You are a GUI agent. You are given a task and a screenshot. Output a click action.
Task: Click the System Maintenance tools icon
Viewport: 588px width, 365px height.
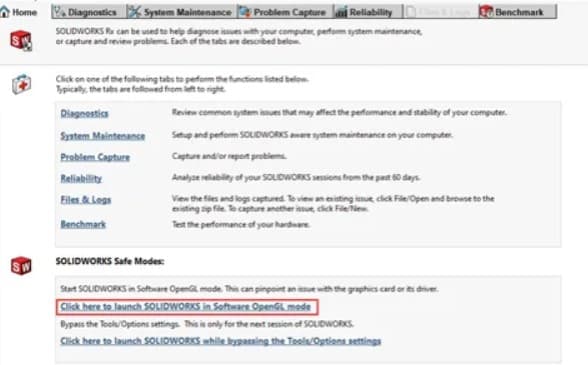[x=134, y=12]
